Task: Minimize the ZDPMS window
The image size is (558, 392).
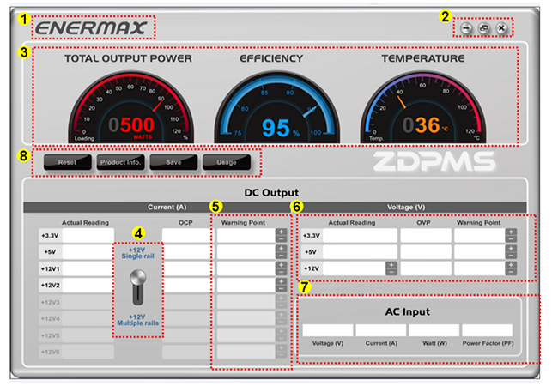Action: point(465,28)
